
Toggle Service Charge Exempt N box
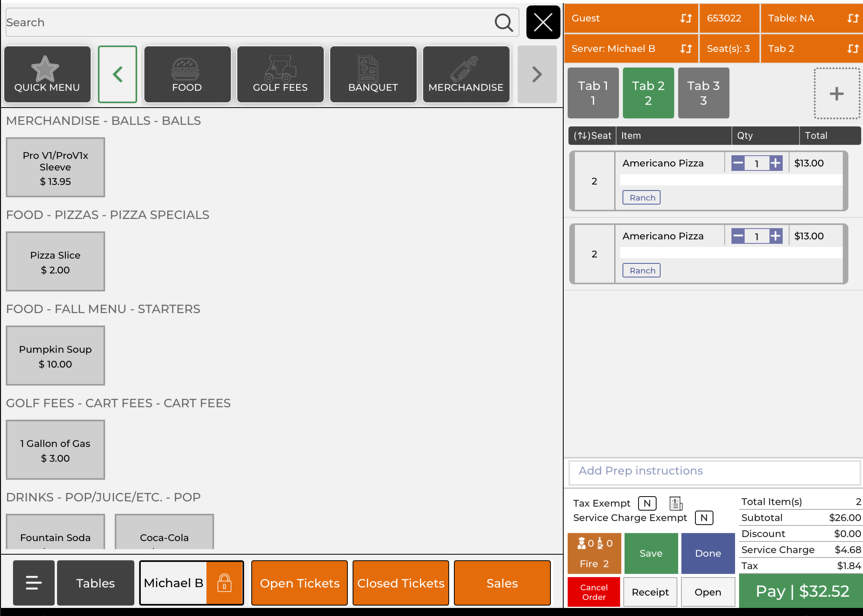click(704, 518)
